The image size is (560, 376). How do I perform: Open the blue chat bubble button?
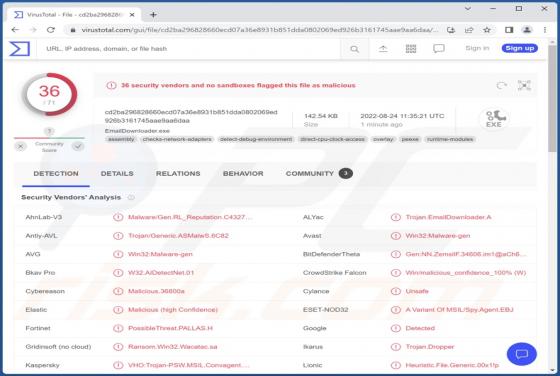pos(521,354)
